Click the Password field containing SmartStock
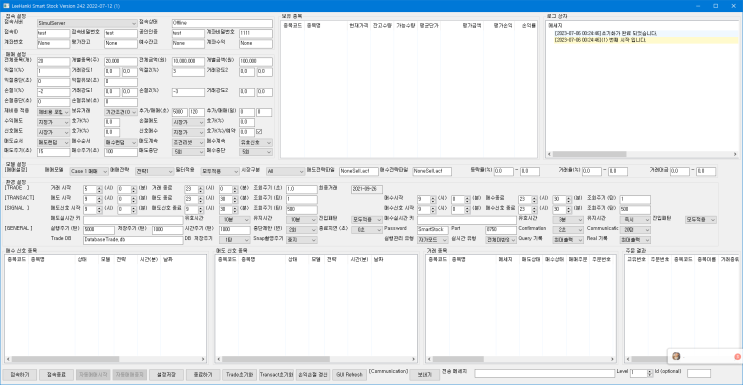This screenshot has height=385, width=743. pyautogui.click(x=433, y=229)
